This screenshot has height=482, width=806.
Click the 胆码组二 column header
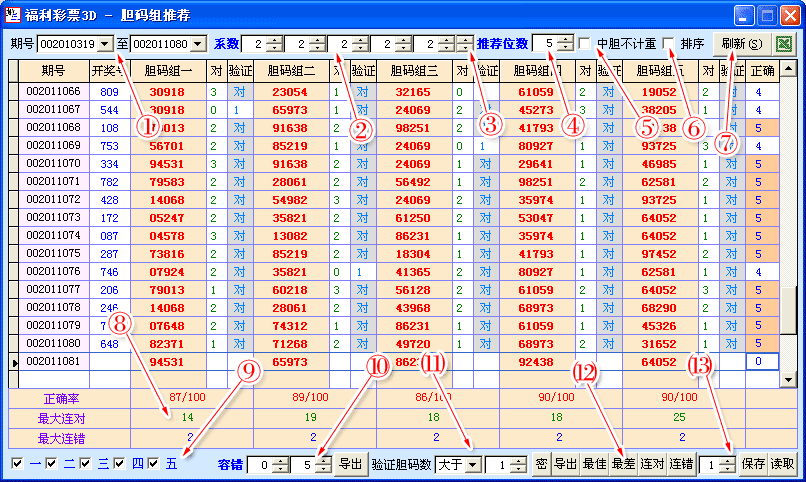(x=291, y=70)
